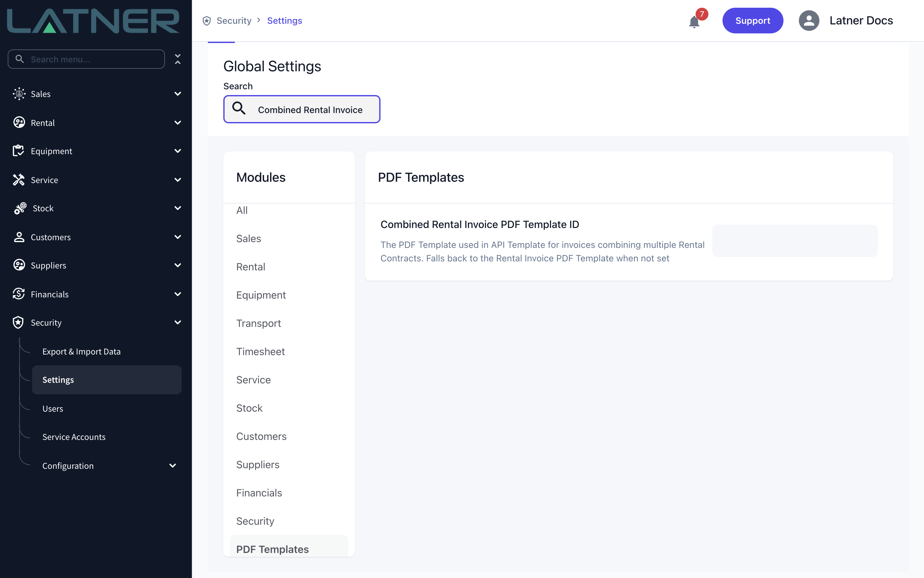Select the All modules filter

point(242,210)
